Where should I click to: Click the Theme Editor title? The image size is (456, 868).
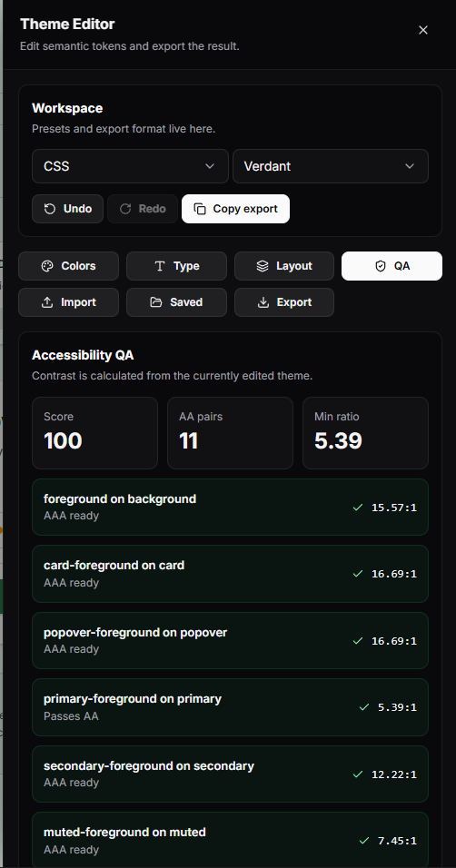coord(67,25)
